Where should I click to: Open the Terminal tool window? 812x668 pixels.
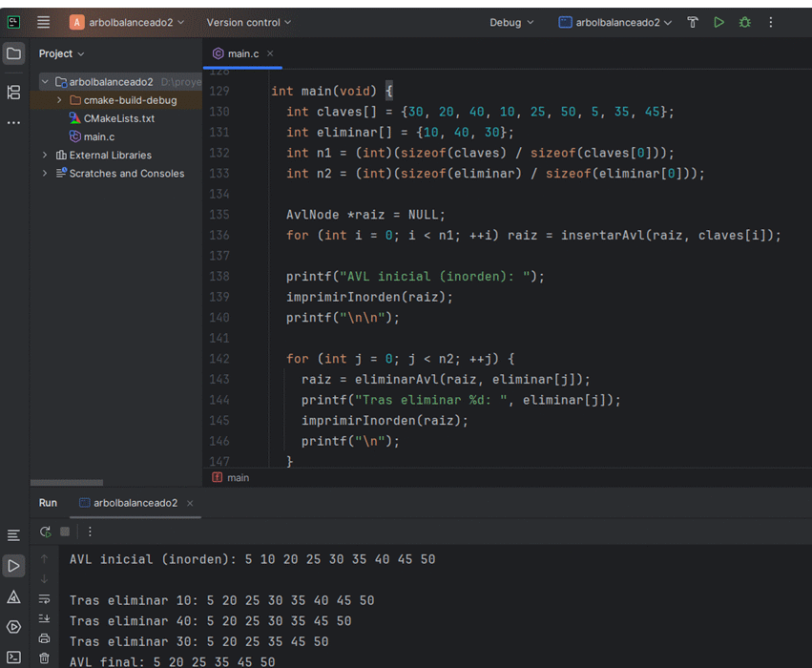pyautogui.click(x=13, y=657)
